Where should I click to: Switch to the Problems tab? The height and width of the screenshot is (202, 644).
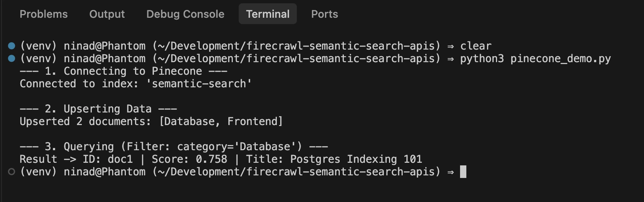tap(44, 14)
